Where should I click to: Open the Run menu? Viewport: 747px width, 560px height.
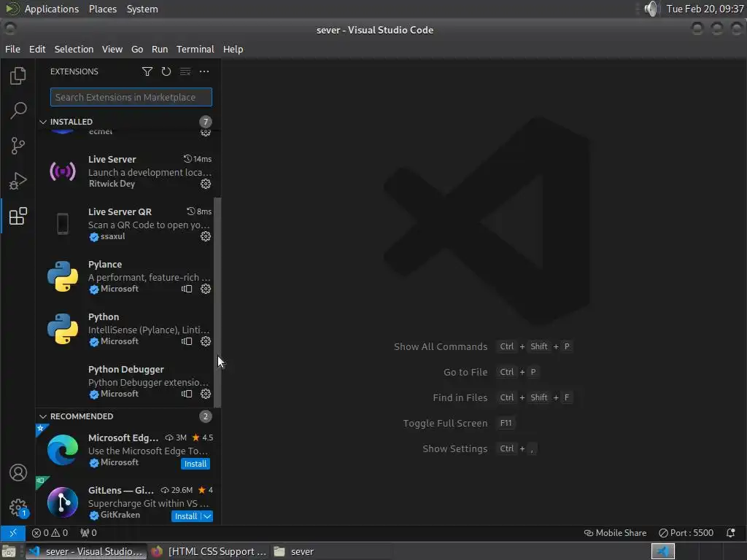(160, 49)
